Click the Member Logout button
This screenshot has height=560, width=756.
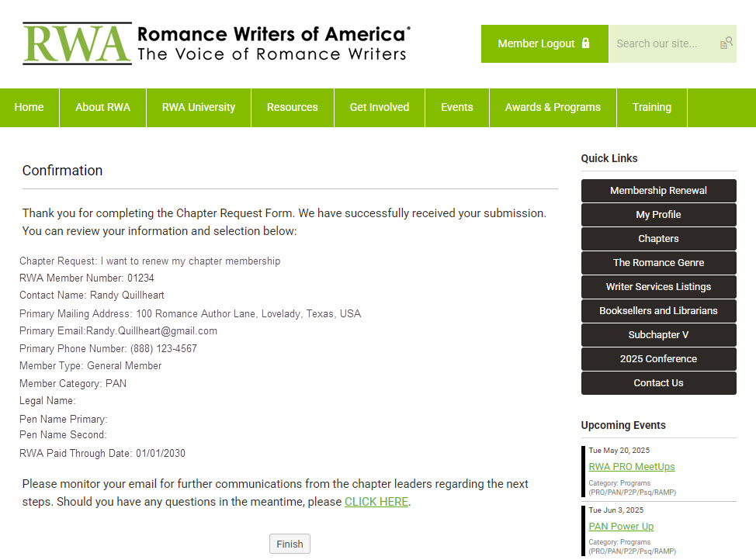[x=544, y=44]
